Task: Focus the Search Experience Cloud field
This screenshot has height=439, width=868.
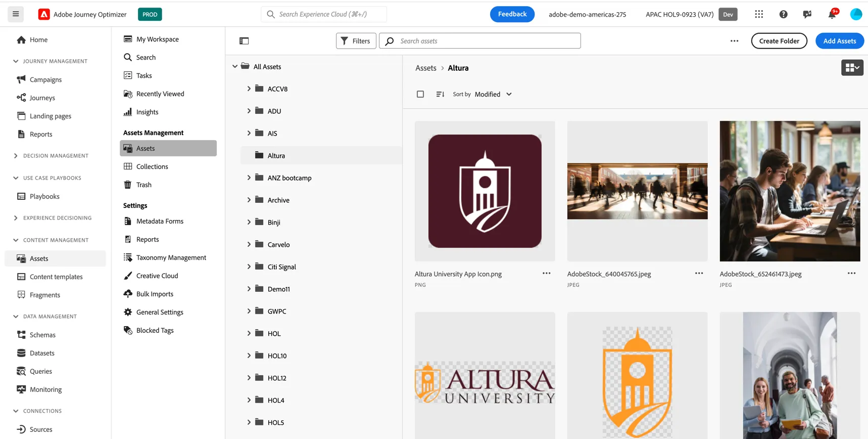Action: click(324, 14)
